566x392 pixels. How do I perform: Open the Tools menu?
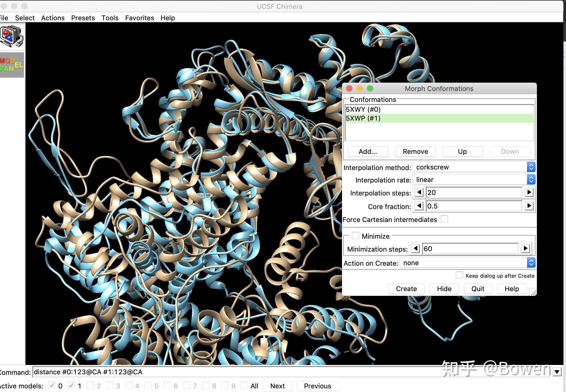(x=110, y=18)
